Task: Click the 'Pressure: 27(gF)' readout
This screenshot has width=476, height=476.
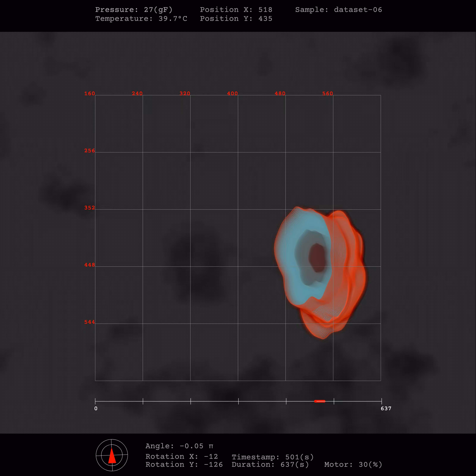Action: click(134, 10)
